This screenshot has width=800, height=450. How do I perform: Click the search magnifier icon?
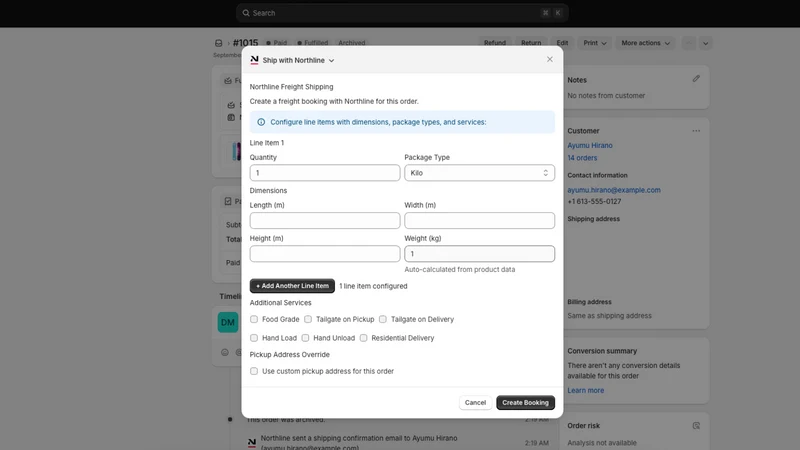coord(246,13)
